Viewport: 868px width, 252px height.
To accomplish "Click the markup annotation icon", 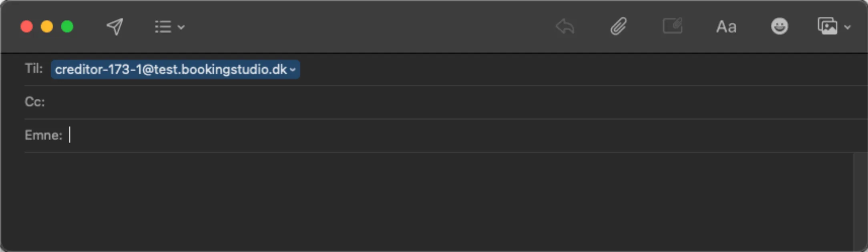I will coord(673,26).
